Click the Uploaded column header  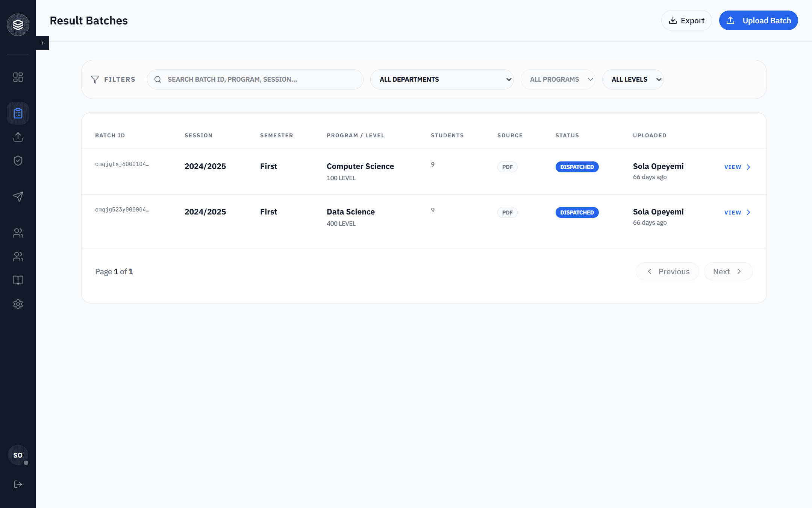[x=650, y=135]
